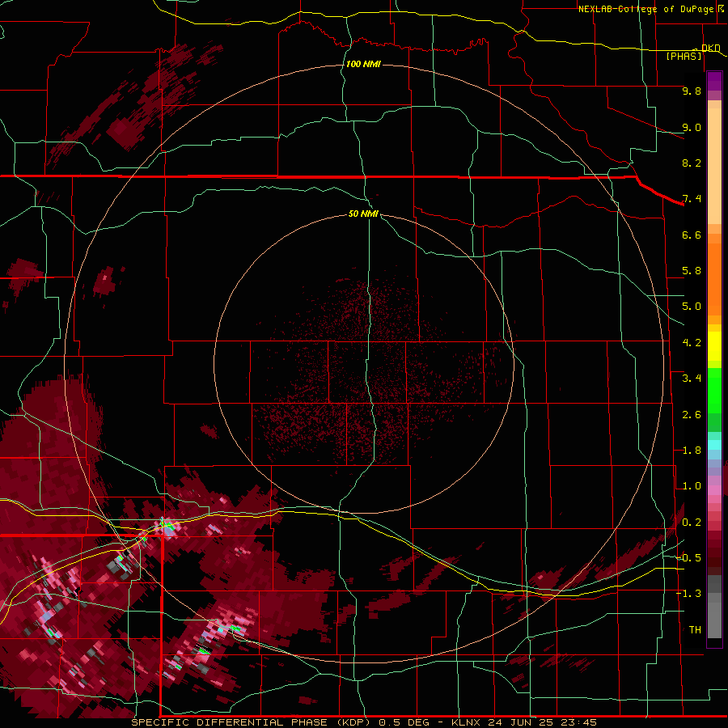Click the "50 NMI" range ring label
The width and height of the screenshot is (728, 728).
[363, 214]
